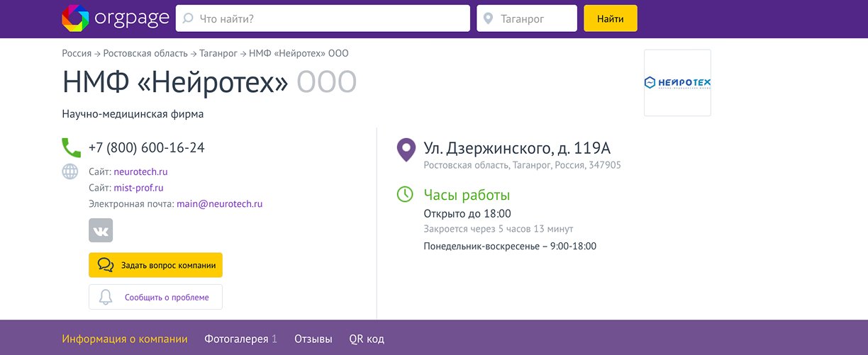Go to the QR код tab
Viewport: 868px width, 355px height.
[367, 339]
